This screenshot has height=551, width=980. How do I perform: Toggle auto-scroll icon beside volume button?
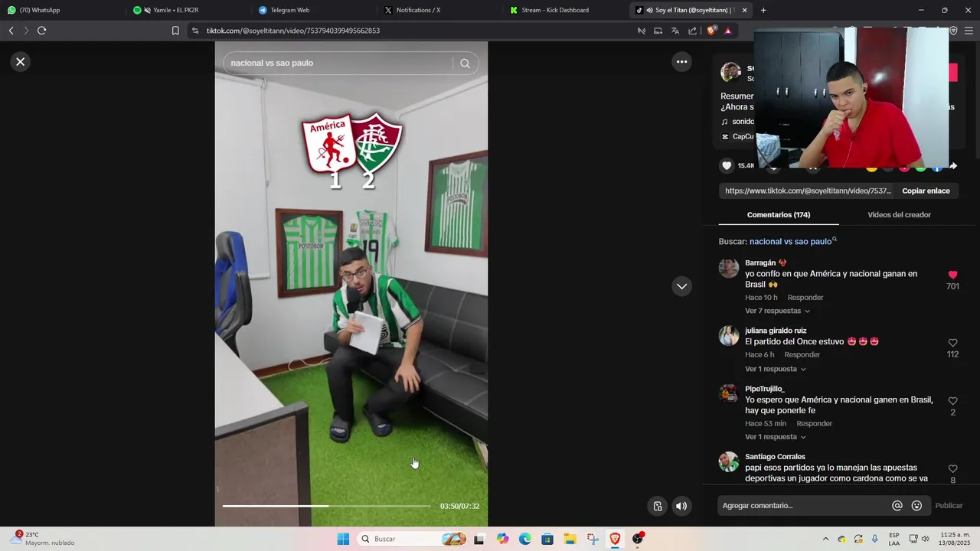coord(657,506)
